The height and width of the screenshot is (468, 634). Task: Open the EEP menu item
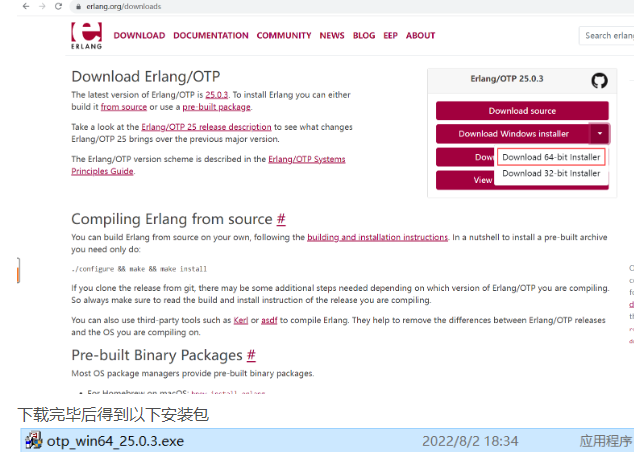click(390, 36)
